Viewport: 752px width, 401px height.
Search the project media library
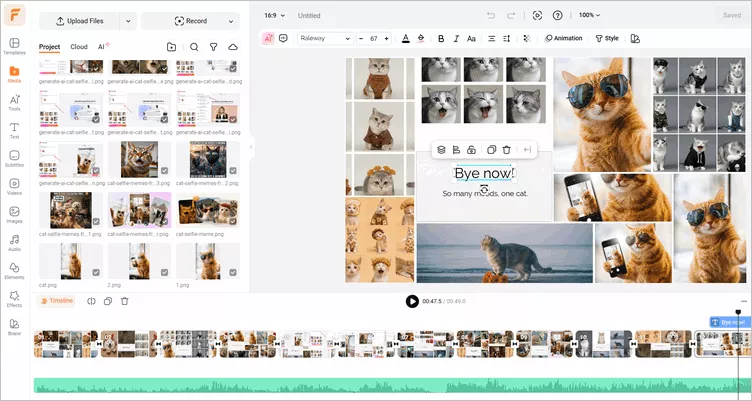194,47
